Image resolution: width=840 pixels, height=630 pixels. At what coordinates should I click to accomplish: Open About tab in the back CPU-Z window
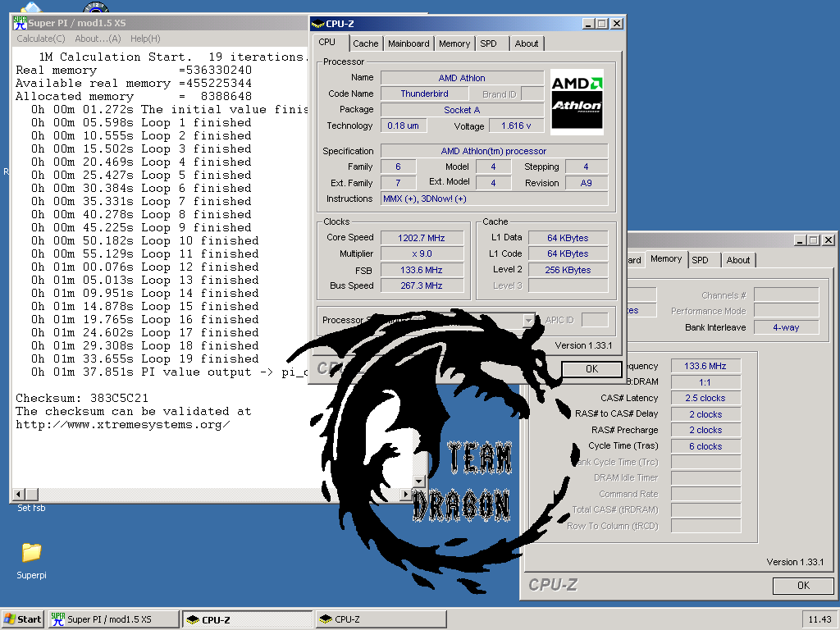738,260
